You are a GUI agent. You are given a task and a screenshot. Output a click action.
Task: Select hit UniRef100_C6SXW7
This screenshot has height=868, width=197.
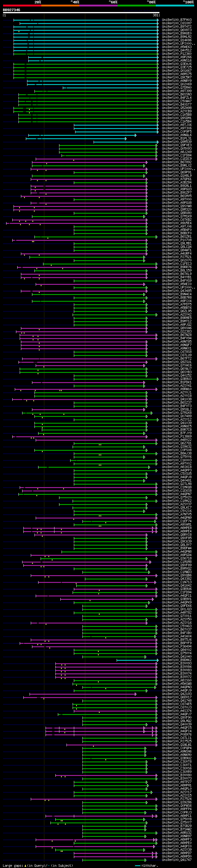[x=177, y=23]
